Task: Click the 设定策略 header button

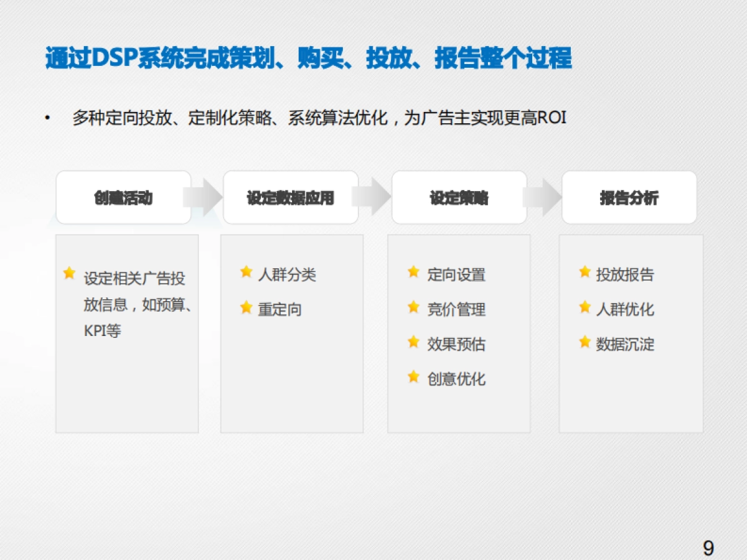Action: pyautogui.click(x=458, y=197)
